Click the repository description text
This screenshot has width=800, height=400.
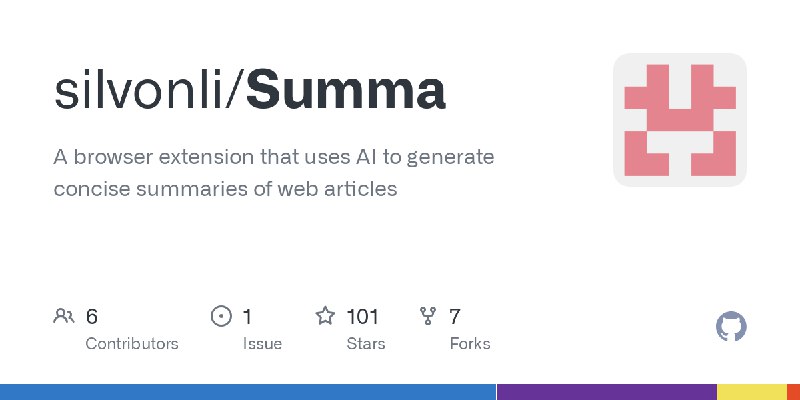(x=275, y=172)
